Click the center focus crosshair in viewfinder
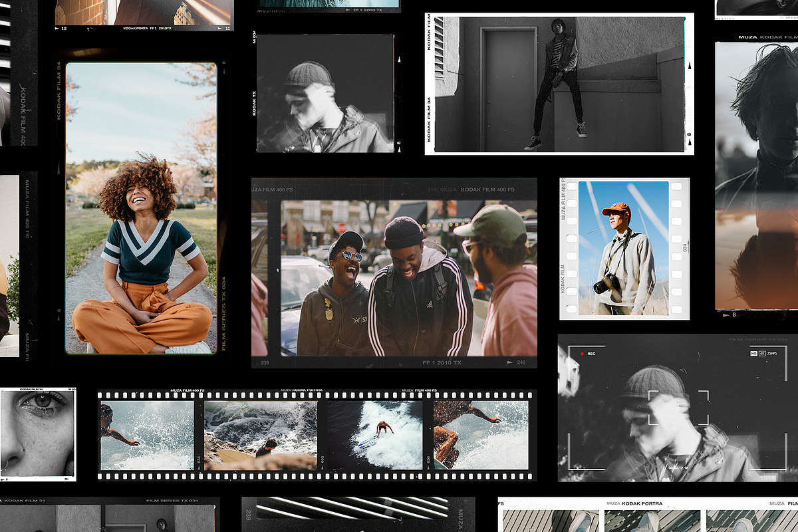The width and height of the screenshot is (798, 532). click(x=678, y=408)
